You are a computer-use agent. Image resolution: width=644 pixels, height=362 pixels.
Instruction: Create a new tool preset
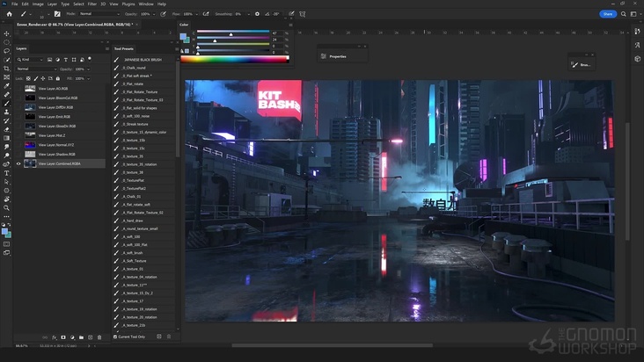159,337
